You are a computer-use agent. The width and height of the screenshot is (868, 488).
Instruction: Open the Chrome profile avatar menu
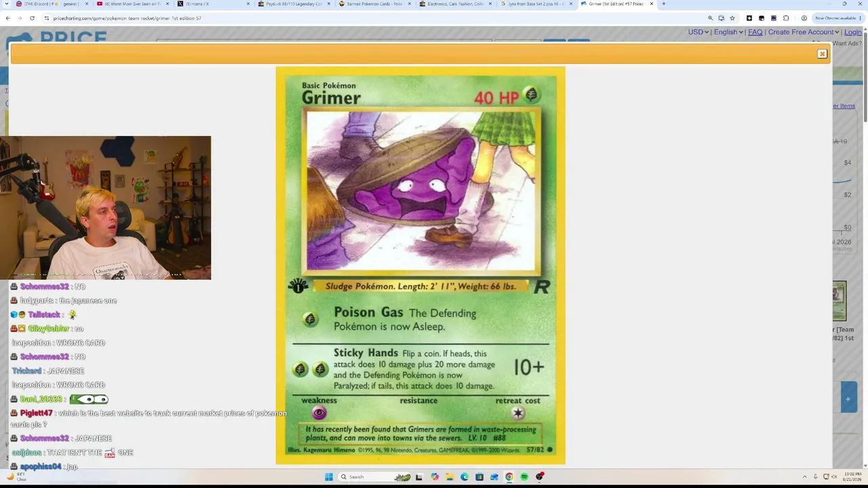pyautogui.click(x=804, y=18)
